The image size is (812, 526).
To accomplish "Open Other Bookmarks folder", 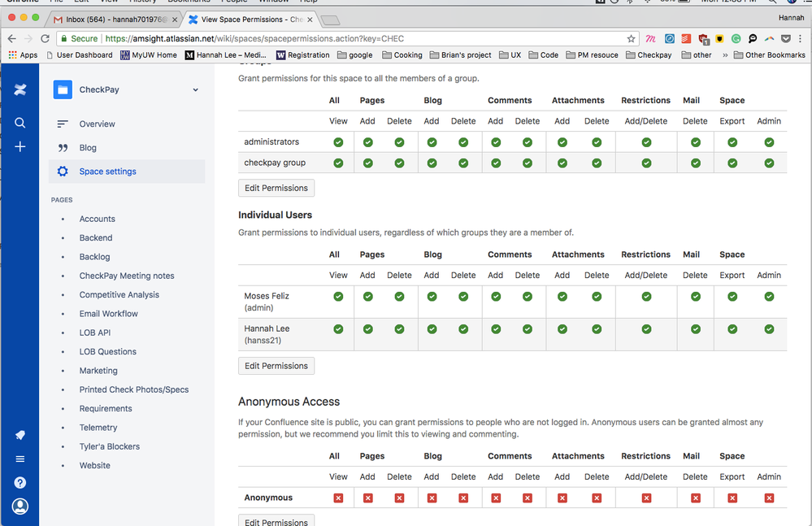I will (770, 55).
